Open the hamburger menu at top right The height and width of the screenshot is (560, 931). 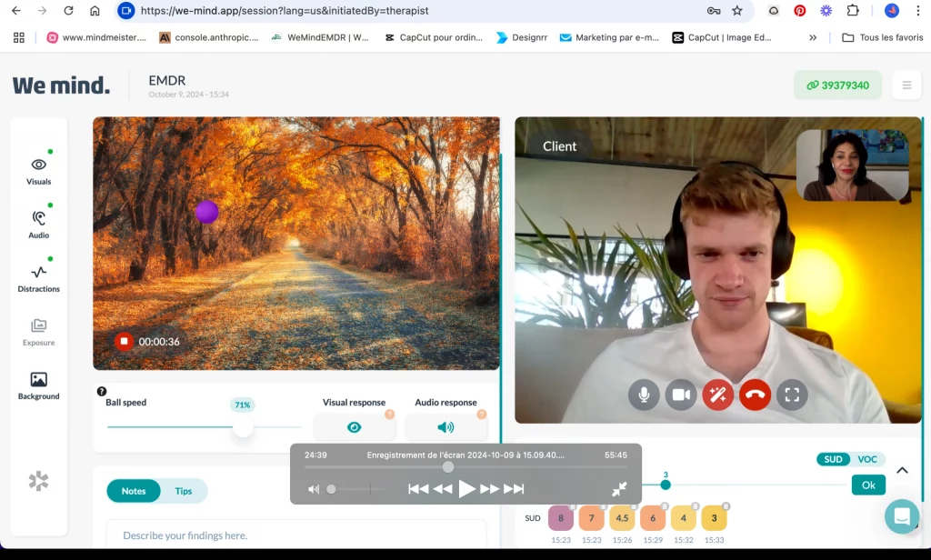pos(906,85)
